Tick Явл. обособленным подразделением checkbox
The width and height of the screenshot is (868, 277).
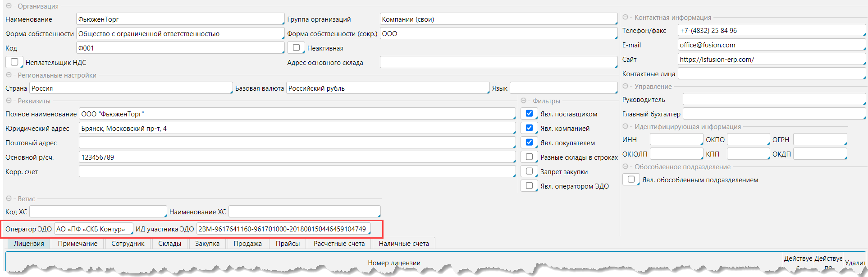point(631,180)
